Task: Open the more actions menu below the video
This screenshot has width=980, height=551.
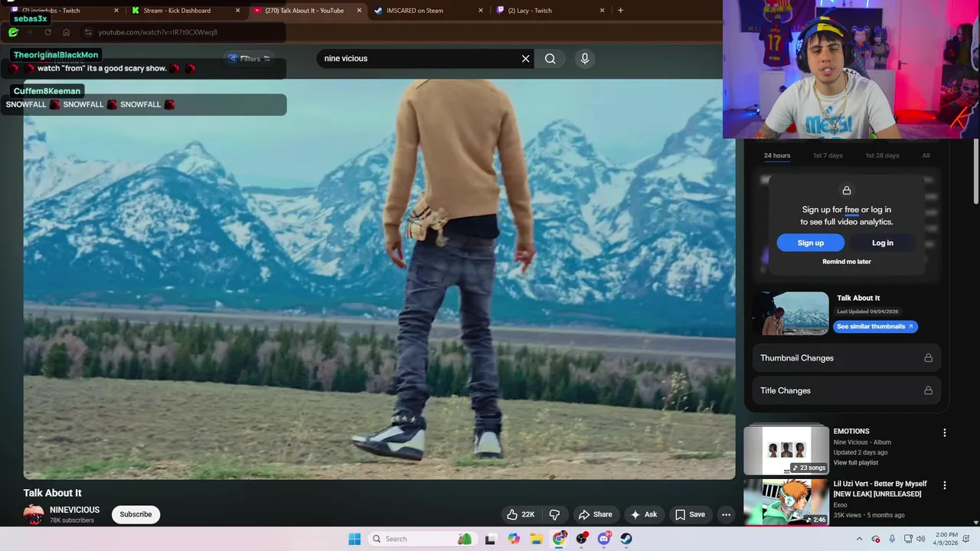Action: tap(726, 514)
